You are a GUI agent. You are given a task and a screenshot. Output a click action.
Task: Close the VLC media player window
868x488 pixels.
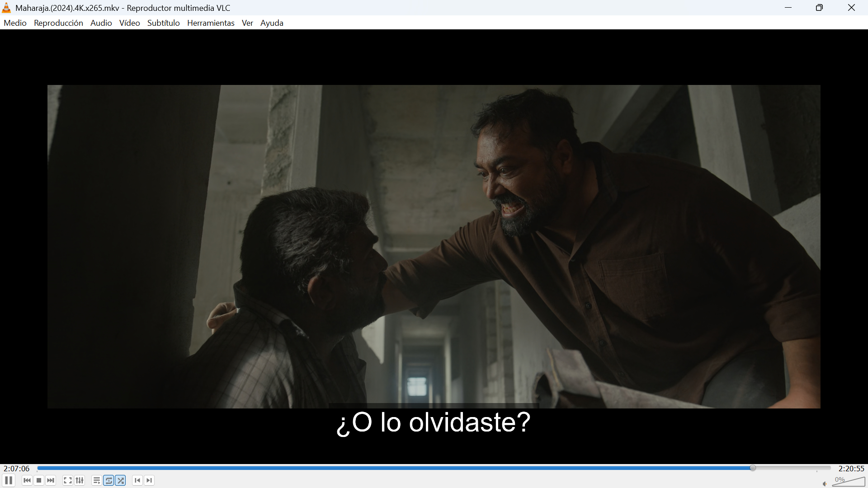tap(851, 8)
